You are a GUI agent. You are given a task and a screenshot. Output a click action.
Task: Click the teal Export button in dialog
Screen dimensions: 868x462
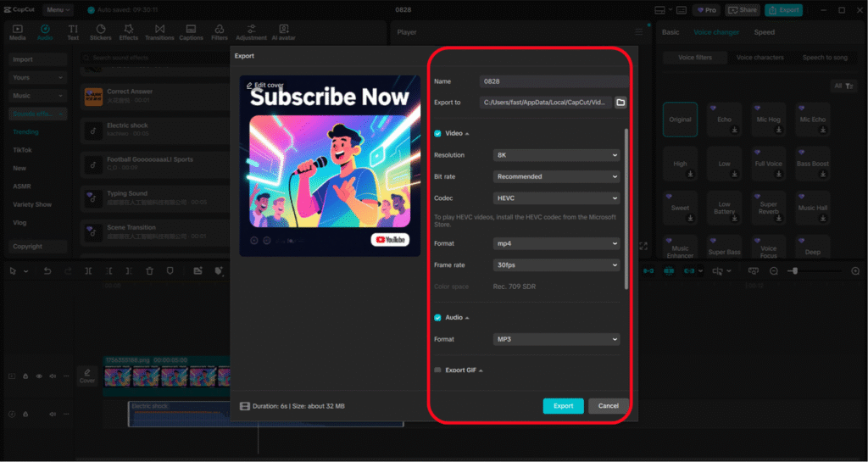pos(563,406)
